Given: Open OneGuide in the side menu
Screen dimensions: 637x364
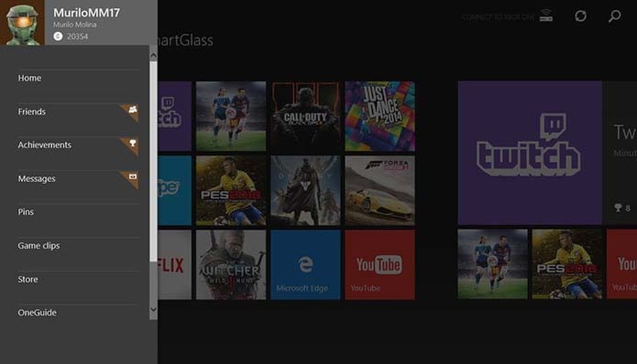Looking at the screenshot, I should (x=78, y=312).
